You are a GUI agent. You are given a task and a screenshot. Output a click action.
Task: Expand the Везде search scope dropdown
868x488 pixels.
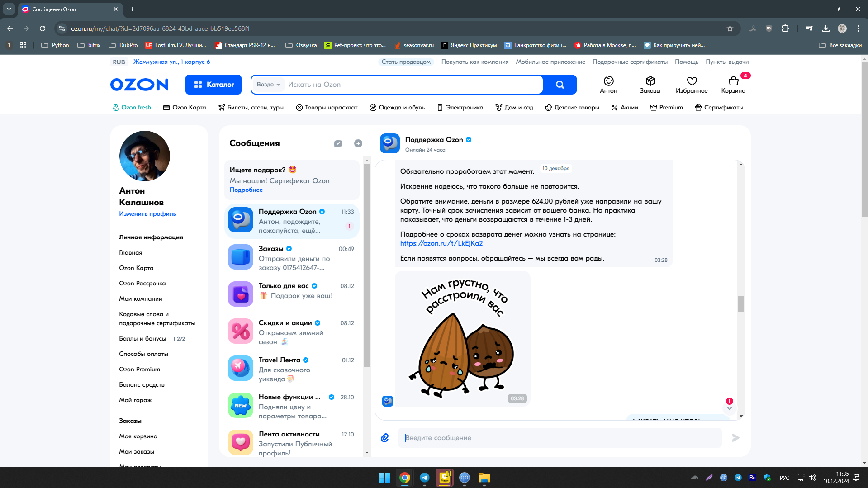coord(268,85)
